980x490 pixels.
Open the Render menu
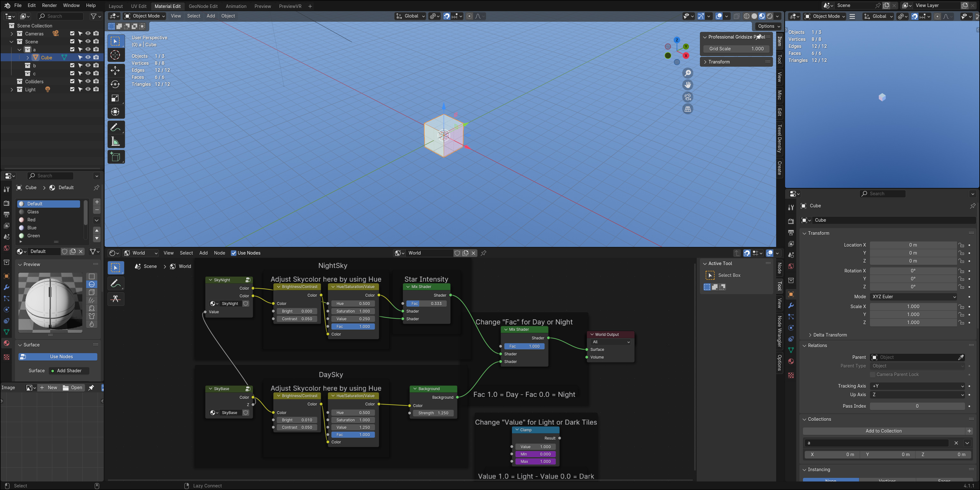(x=49, y=5)
